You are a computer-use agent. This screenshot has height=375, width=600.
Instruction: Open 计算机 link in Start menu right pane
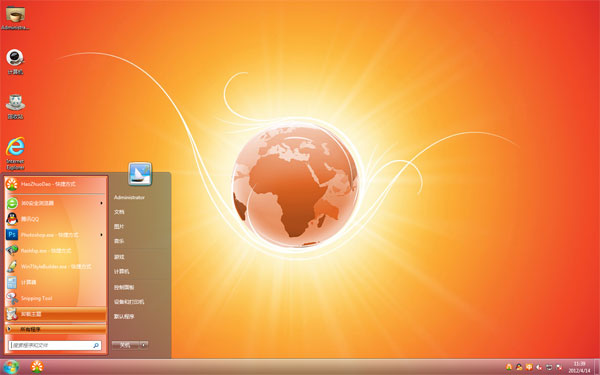pos(122,271)
